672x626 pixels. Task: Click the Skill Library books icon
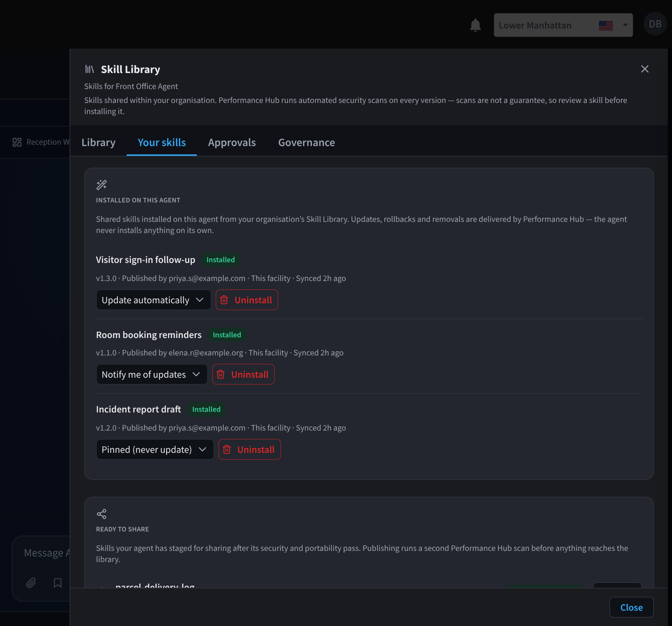tap(89, 69)
